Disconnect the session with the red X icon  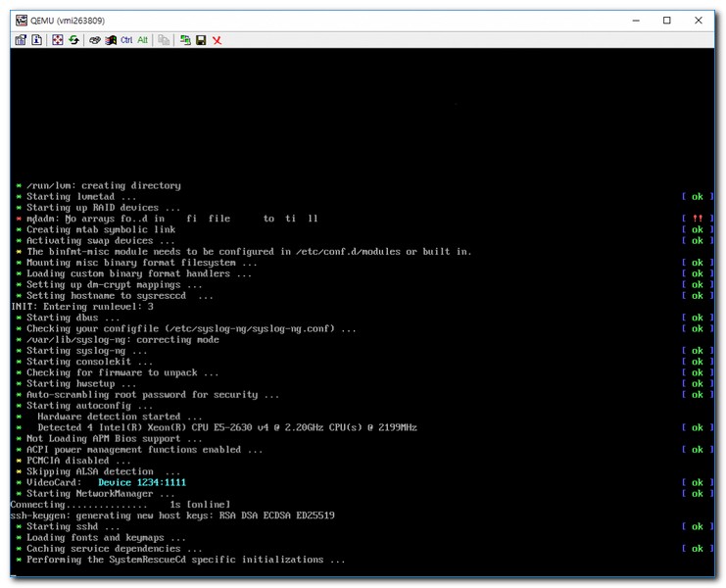point(217,40)
